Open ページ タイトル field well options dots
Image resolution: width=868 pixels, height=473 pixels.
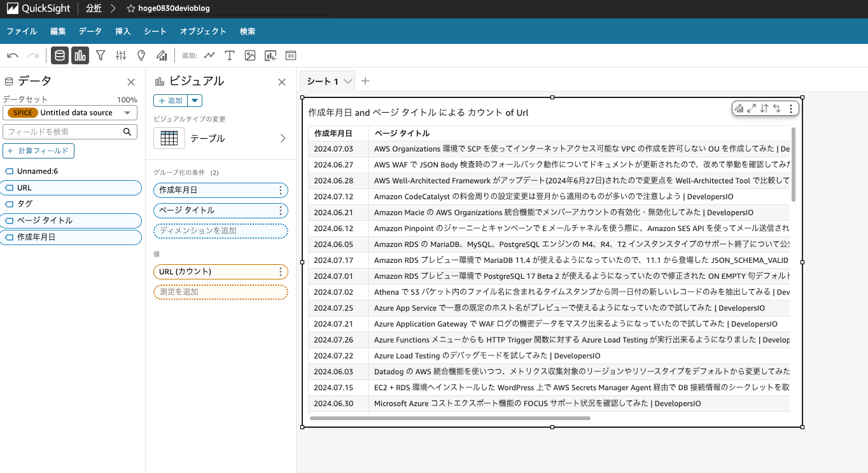[x=281, y=210]
